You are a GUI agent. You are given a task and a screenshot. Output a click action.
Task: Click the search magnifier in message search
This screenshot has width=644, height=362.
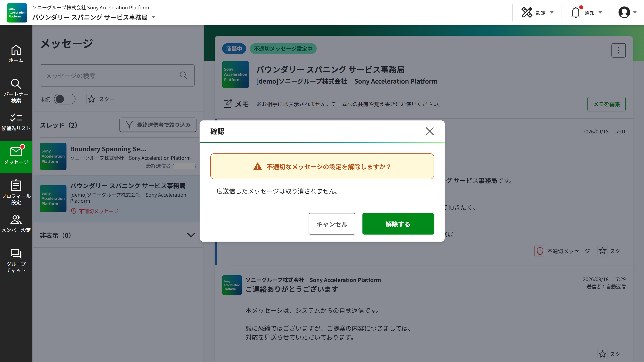[x=184, y=75]
